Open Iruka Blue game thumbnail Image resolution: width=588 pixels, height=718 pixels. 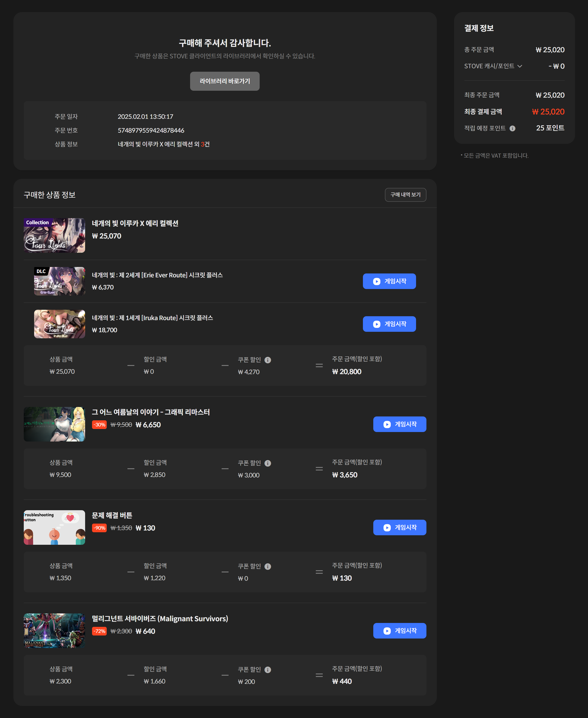pos(59,324)
